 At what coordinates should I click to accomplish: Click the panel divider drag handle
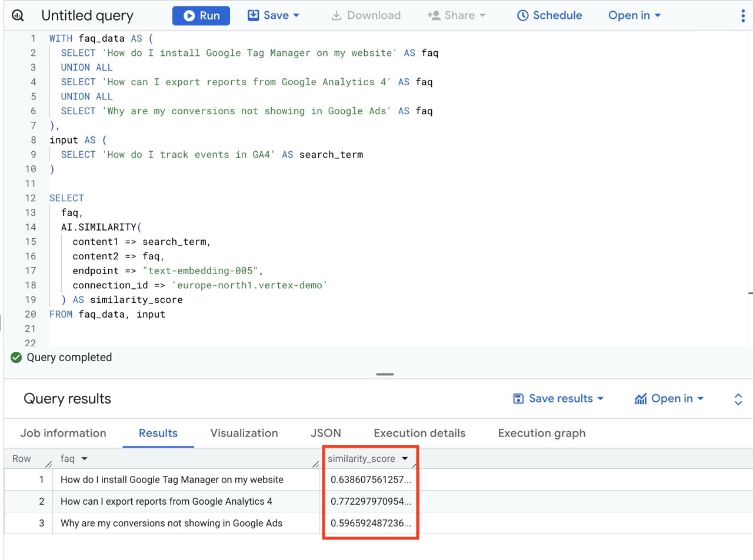pyautogui.click(x=385, y=374)
